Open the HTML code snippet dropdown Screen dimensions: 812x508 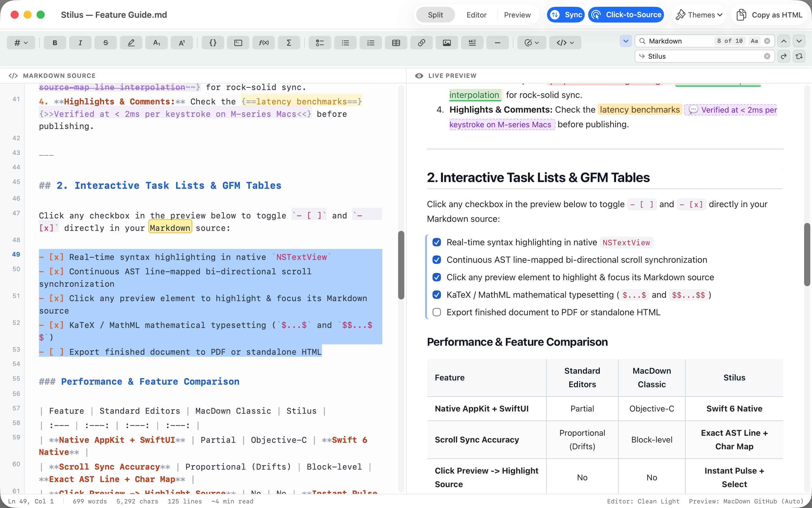tap(565, 43)
